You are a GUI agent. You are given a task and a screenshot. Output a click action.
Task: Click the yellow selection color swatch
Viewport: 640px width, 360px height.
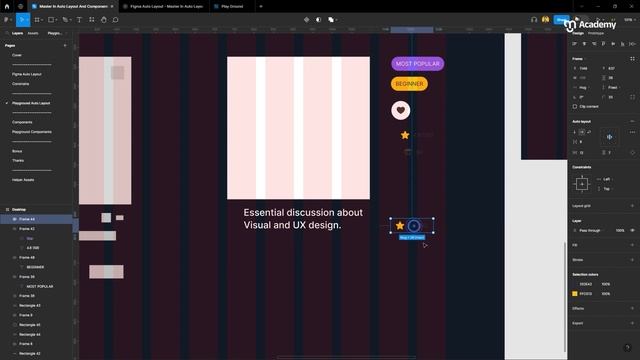[x=575, y=293]
